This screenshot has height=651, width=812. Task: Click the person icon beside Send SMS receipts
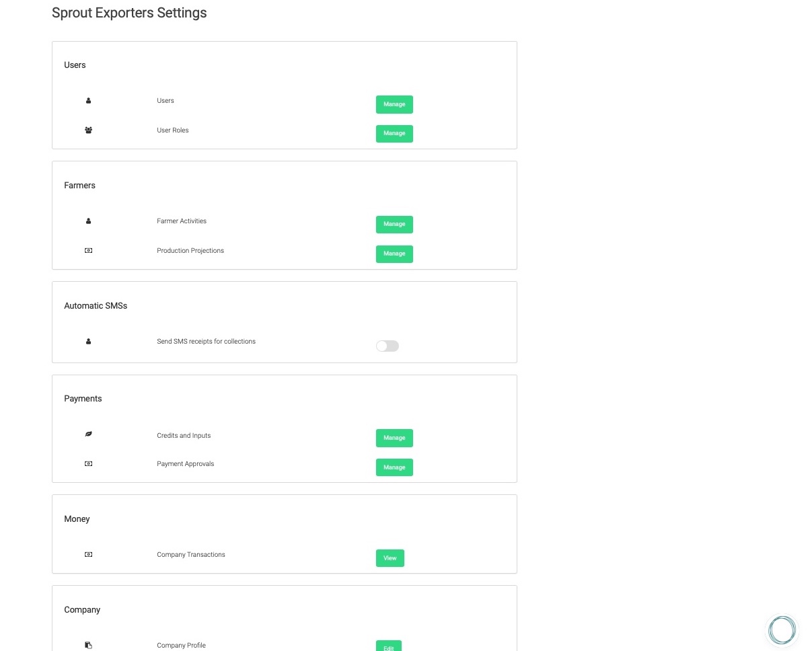pyautogui.click(x=88, y=342)
